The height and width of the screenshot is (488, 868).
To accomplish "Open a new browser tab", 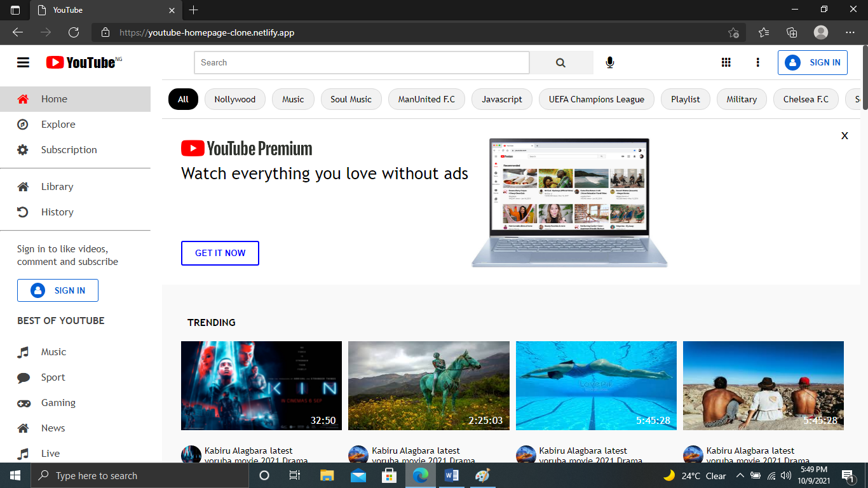I will tap(194, 10).
